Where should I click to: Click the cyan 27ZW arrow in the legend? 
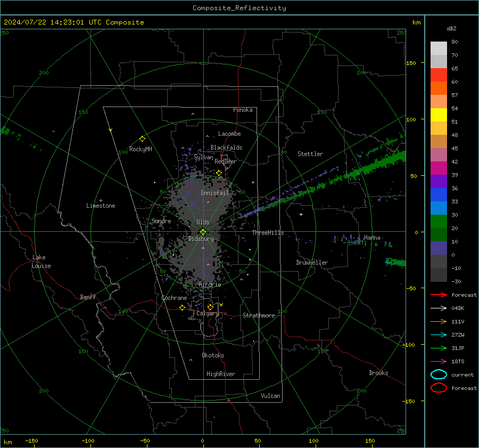click(439, 335)
